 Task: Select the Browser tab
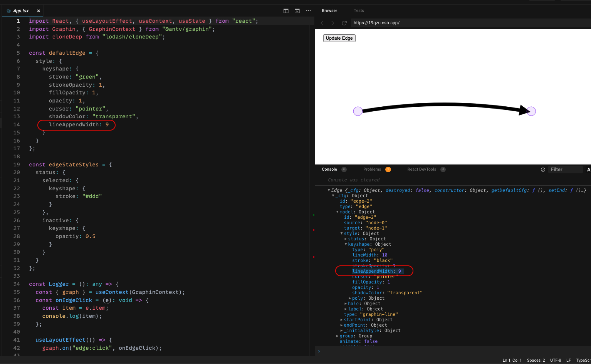tap(329, 10)
